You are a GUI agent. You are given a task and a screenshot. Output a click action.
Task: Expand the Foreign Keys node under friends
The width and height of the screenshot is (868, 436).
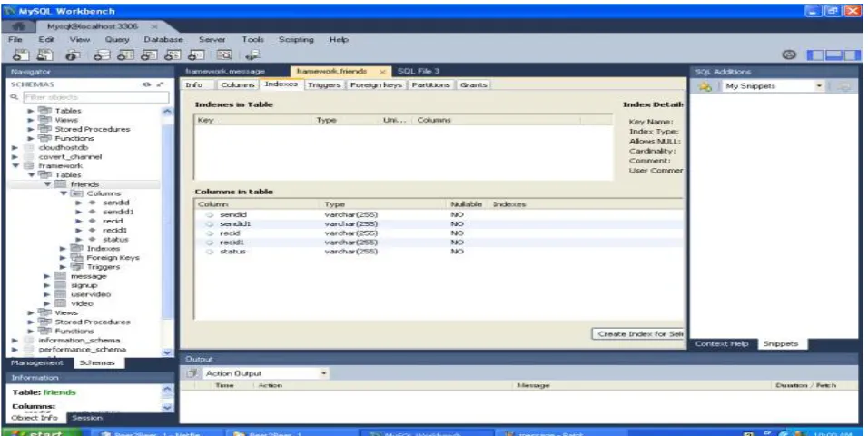pos(64,258)
